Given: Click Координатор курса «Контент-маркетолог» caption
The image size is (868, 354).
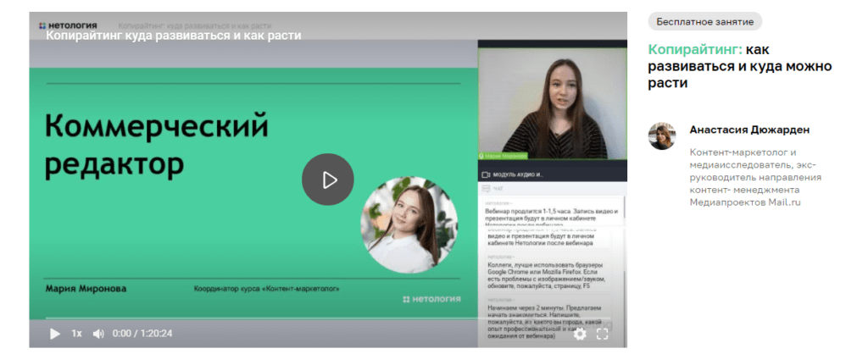Looking at the screenshot, I should coord(267,289).
